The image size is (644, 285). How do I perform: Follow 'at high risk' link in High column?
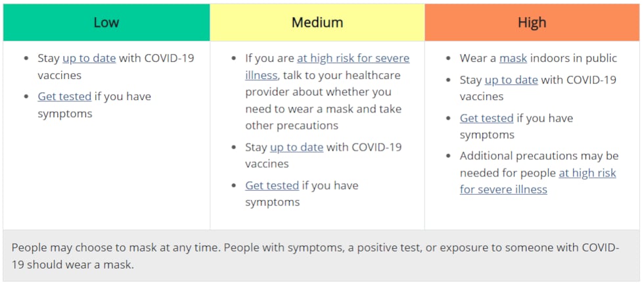click(x=587, y=173)
